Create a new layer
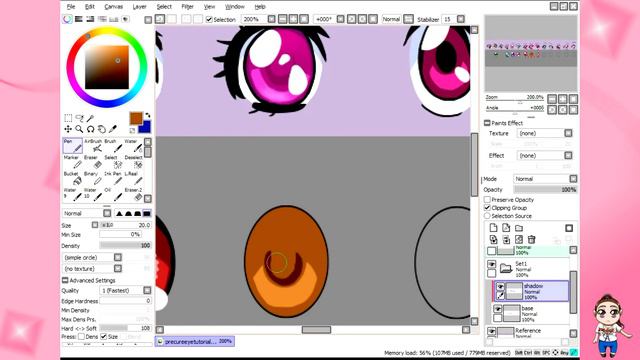Screen dimensions: 640x360 pos(493,228)
